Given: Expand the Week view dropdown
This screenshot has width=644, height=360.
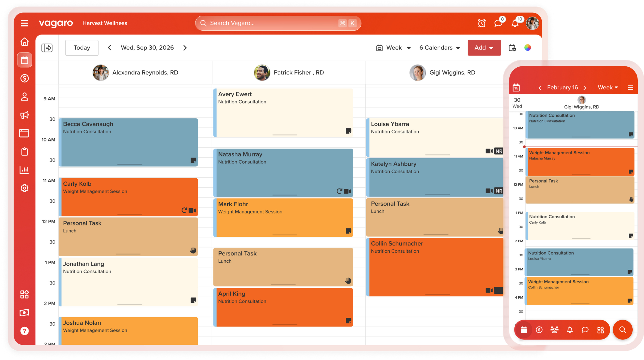Looking at the screenshot, I should pos(393,48).
